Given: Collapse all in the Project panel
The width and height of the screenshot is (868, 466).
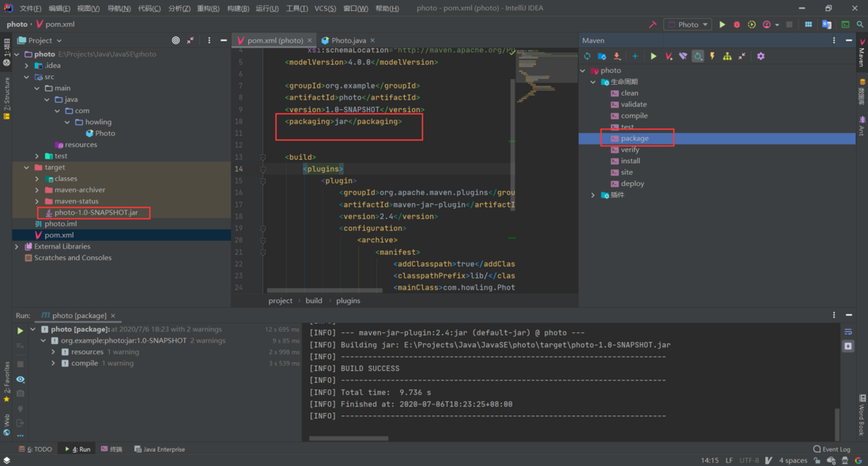Looking at the screenshot, I should point(191,40).
